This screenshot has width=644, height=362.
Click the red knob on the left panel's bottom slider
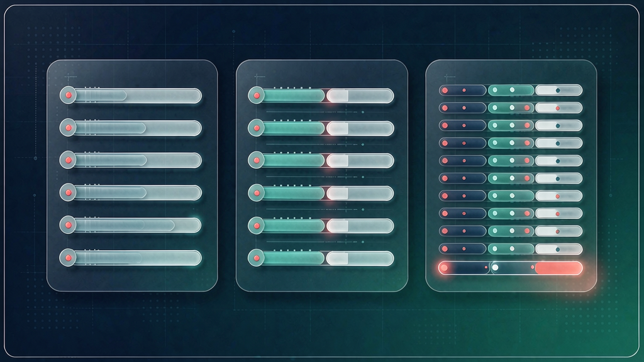pyautogui.click(x=69, y=258)
